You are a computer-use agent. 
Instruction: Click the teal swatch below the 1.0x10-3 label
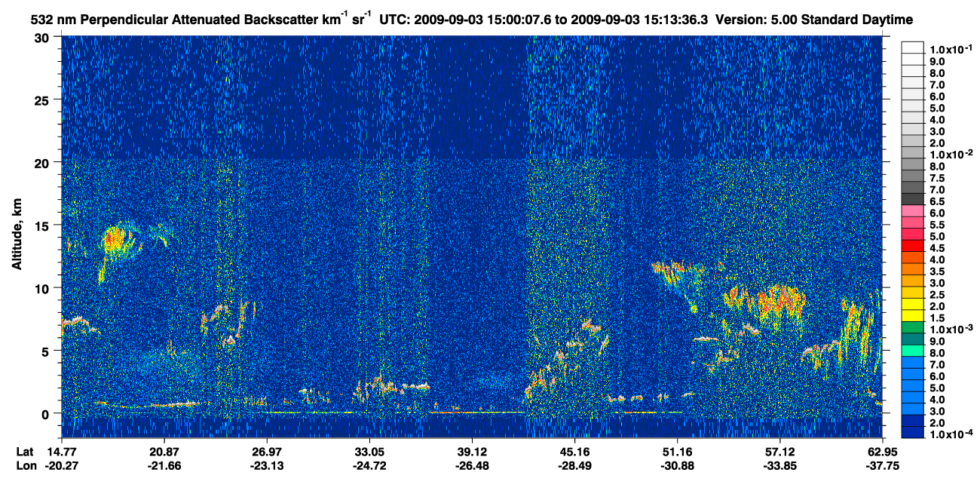coord(913,339)
